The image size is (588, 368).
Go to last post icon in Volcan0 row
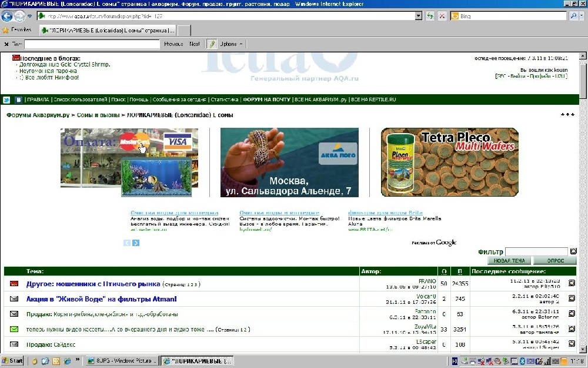[x=572, y=298]
